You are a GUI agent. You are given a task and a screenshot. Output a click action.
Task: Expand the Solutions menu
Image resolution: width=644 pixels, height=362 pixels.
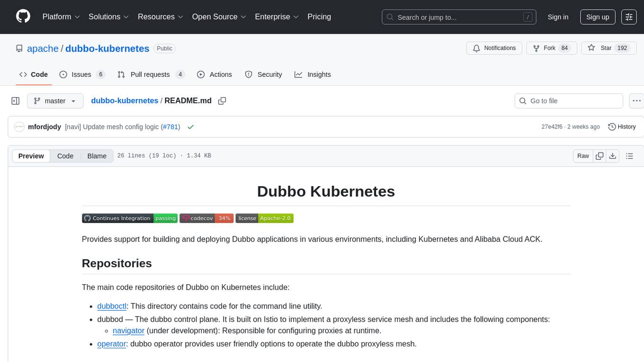click(109, 17)
